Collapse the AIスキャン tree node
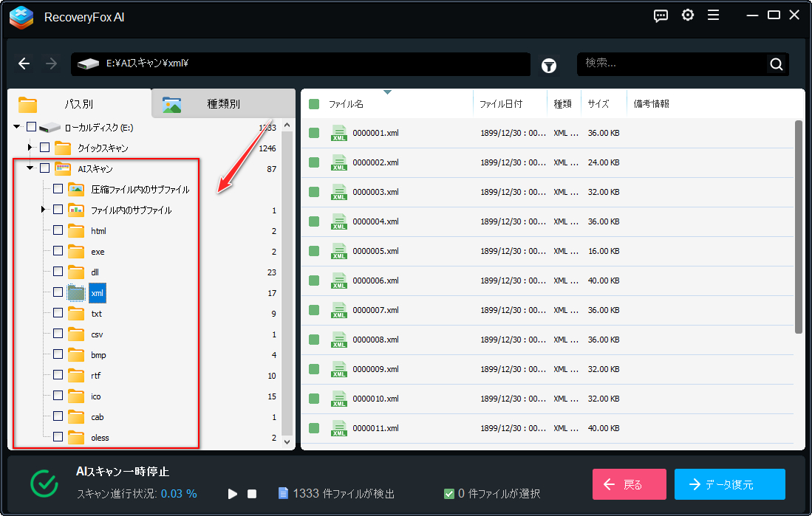The width and height of the screenshot is (812, 516). [x=30, y=168]
